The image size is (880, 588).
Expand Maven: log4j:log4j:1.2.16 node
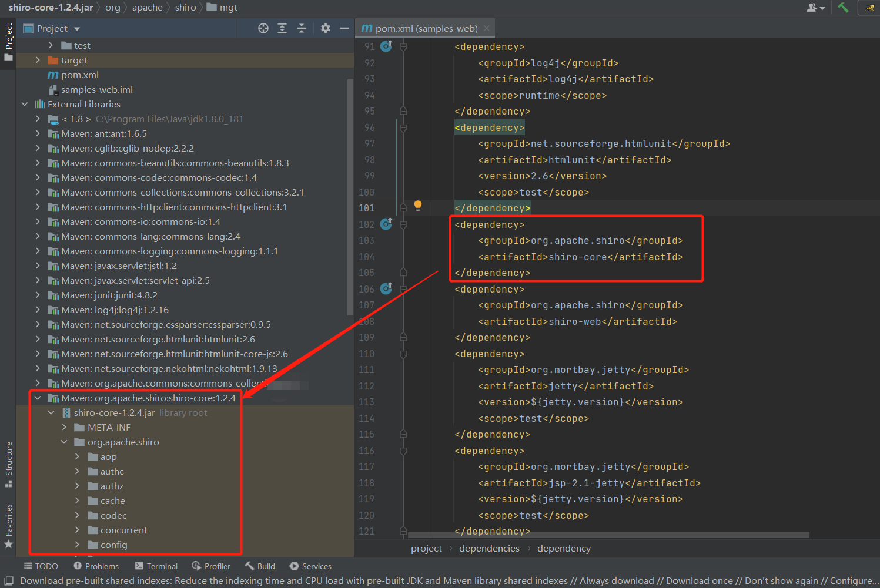[38, 310]
